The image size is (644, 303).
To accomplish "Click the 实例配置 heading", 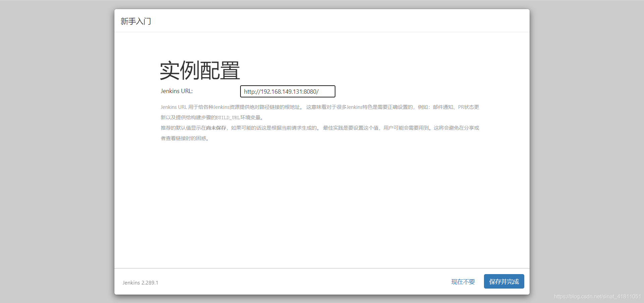I will click(x=200, y=71).
